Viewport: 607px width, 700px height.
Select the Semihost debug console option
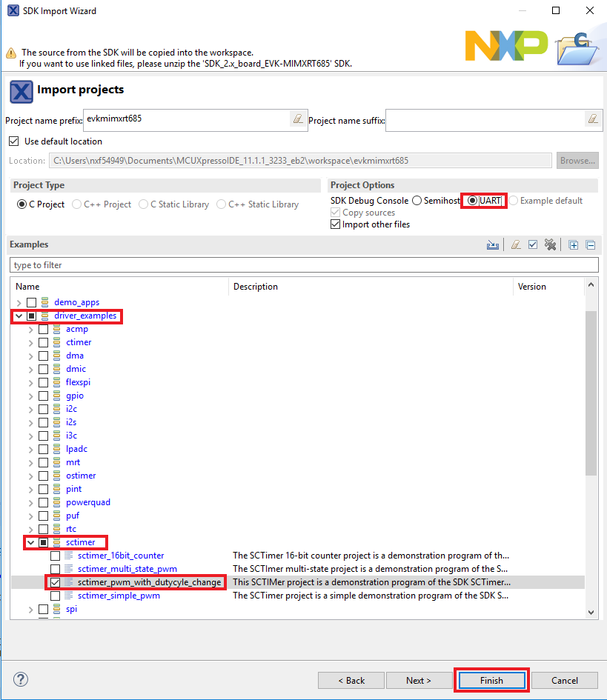click(417, 201)
